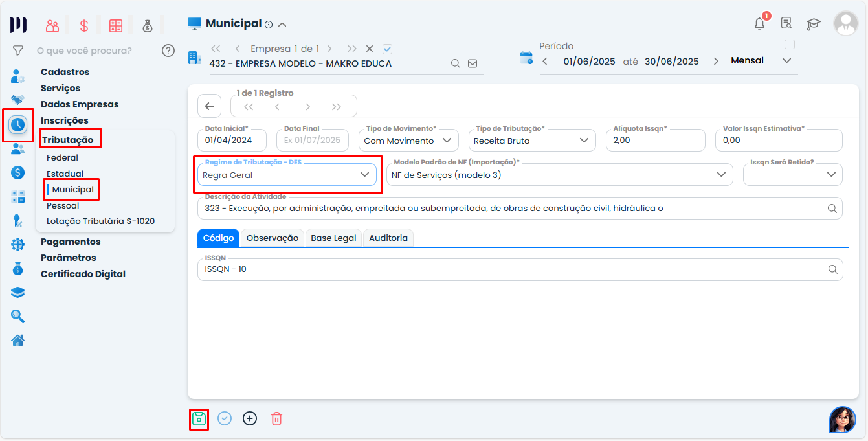Click the back arrow button
The image size is (868, 441).
click(209, 106)
